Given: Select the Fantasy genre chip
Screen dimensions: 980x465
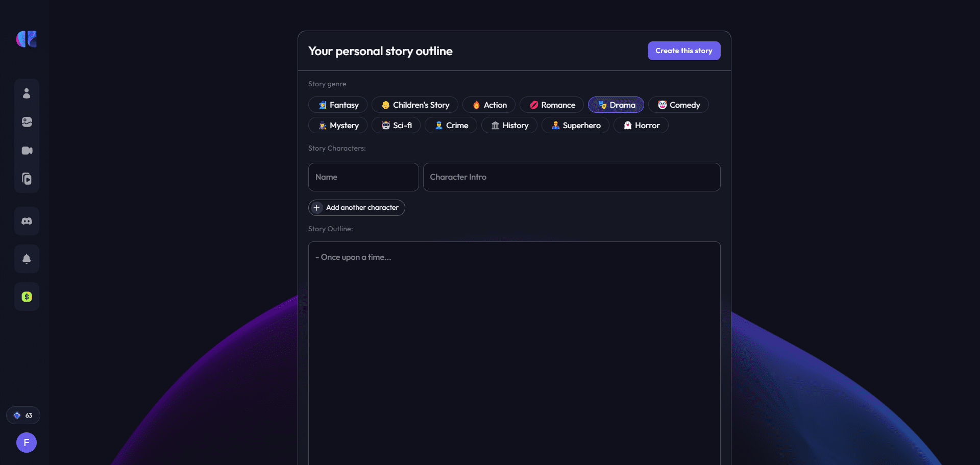Looking at the screenshot, I should coord(338,105).
